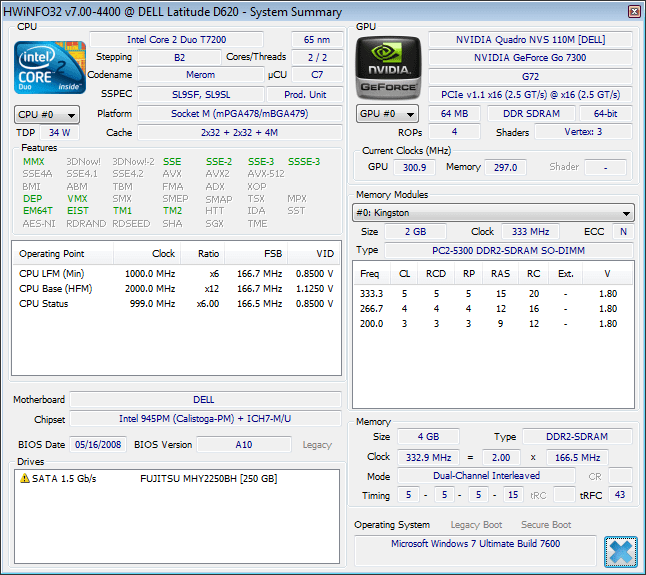
Task: Click the NVIDIA GeForce Go 7300 field
Action: [x=530, y=58]
